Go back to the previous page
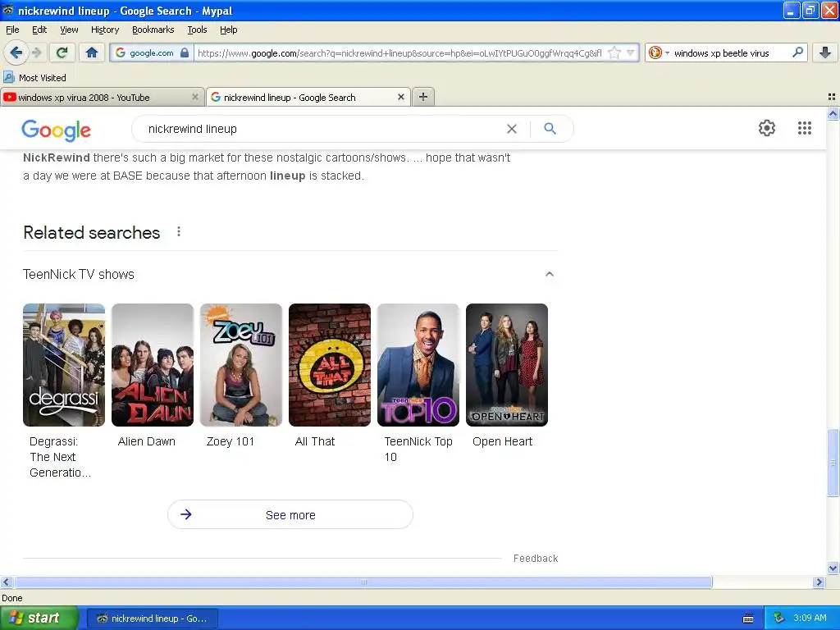Screen dimensions: 840x630 click(16, 52)
